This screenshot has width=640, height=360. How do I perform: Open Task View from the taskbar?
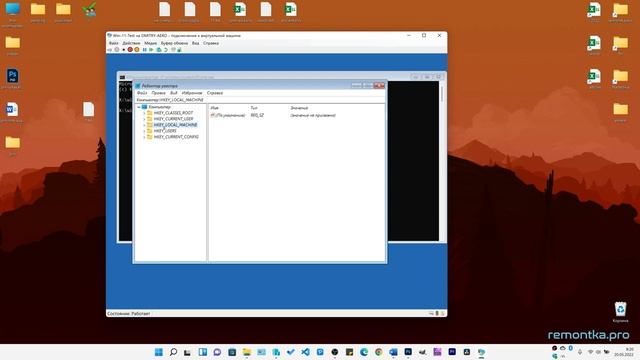(187, 352)
